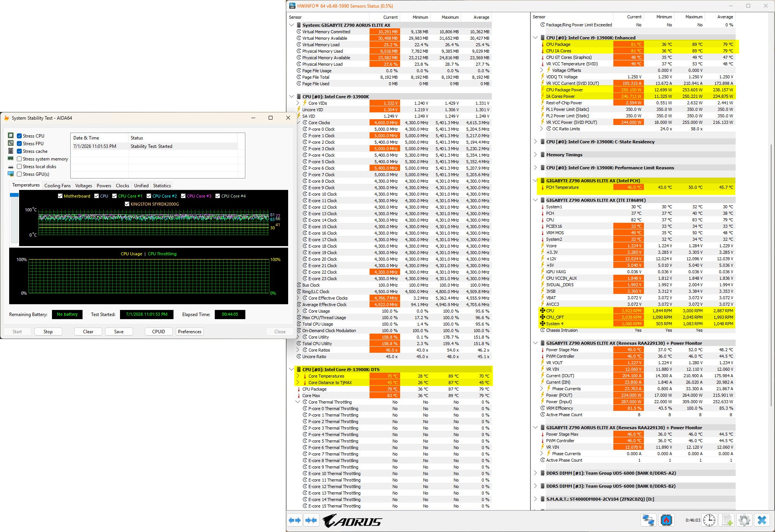Click the Stress system memory RAM icon
Image resolution: width=775 pixels, height=532 pixels.
(x=11, y=159)
